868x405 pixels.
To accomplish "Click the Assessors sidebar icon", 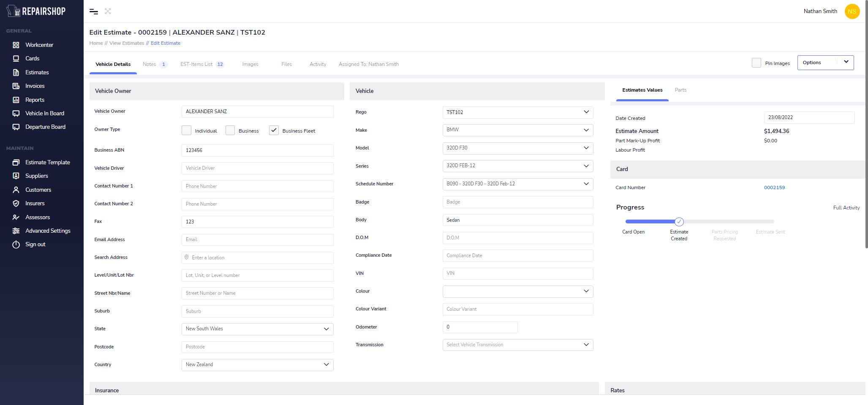I will [16, 217].
